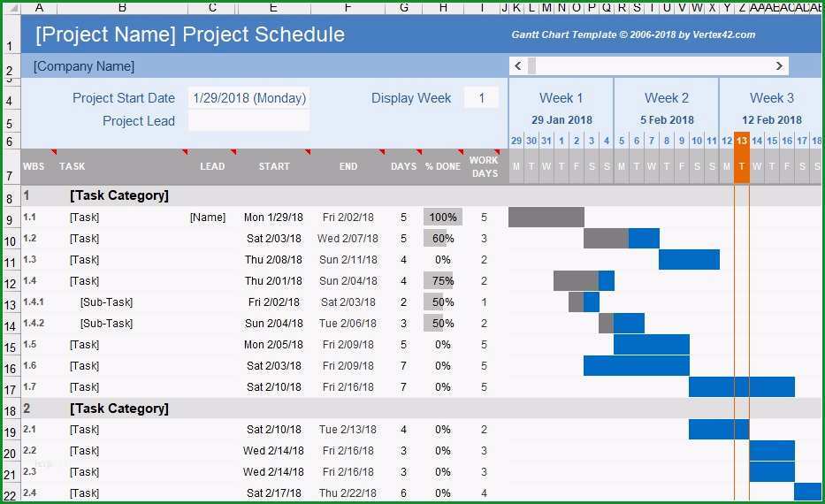Click the Gantt bar for task 1.7
The image size is (825, 504).
(742, 386)
